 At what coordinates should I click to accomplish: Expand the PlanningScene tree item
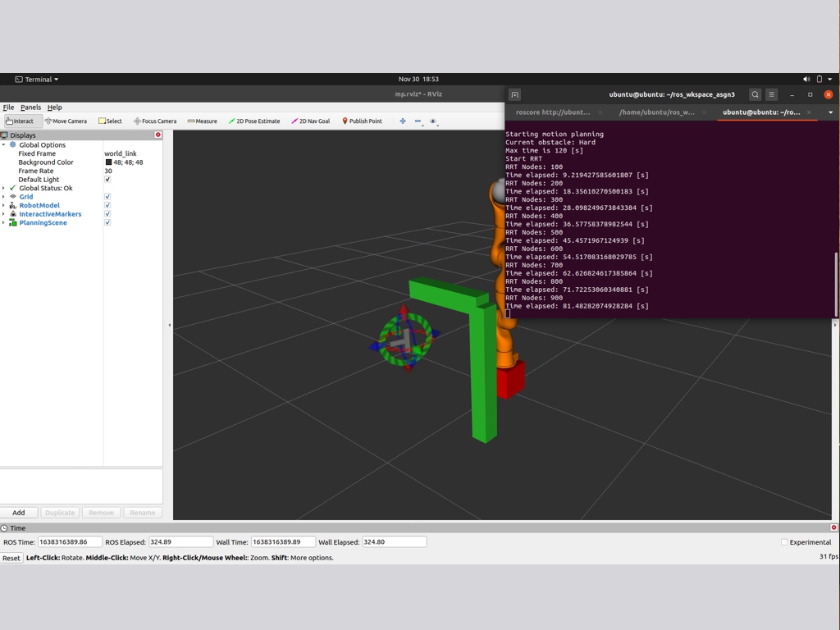3,223
